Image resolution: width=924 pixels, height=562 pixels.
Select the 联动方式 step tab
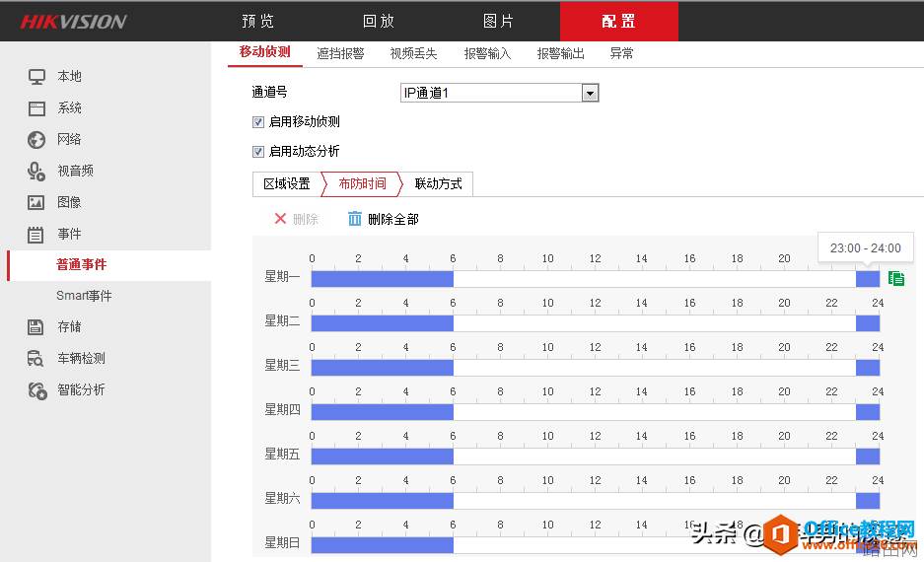439,183
